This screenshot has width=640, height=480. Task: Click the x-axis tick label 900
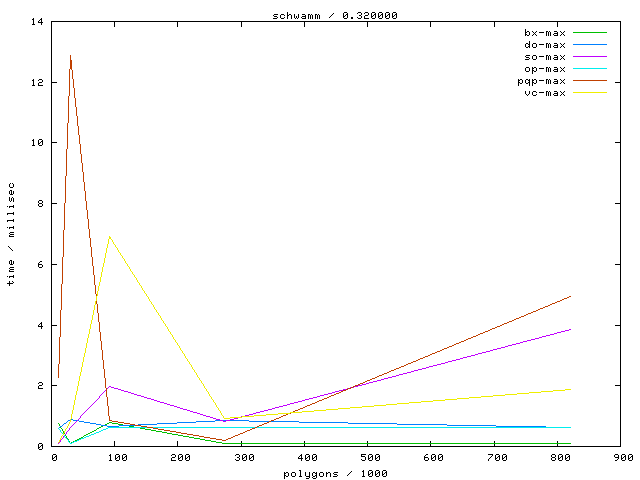point(621,458)
